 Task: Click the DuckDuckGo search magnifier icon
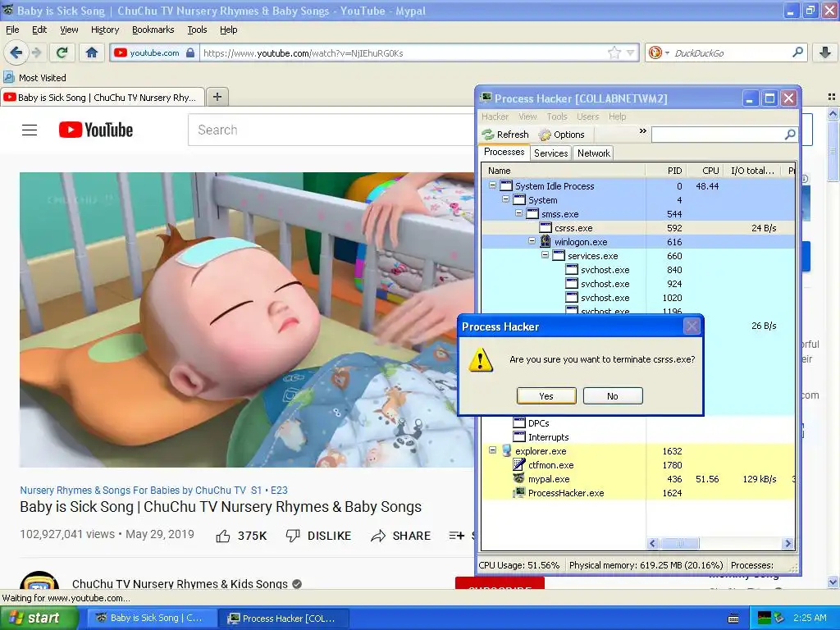click(797, 52)
